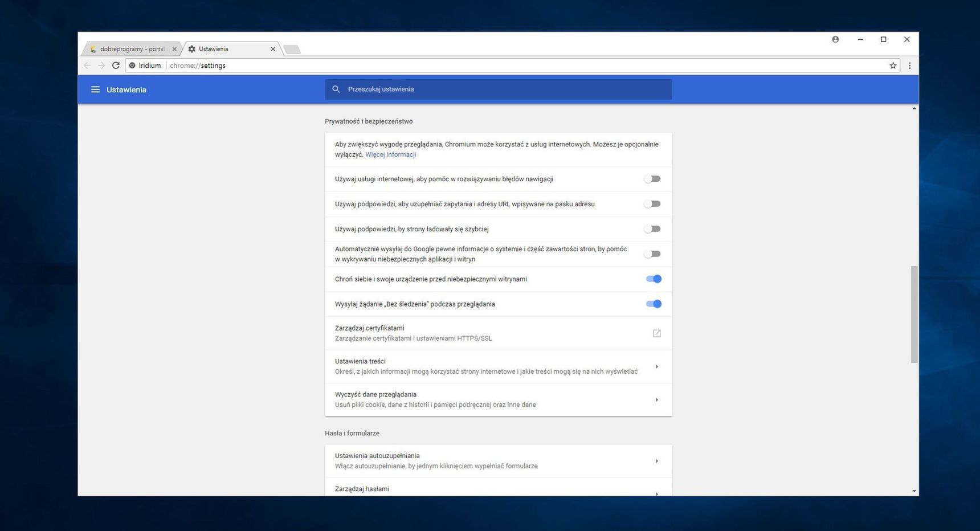The height and width of the screenshot is (531, 980).
Task: Click the scrollbar up arrow
Action: coord(914,108)
